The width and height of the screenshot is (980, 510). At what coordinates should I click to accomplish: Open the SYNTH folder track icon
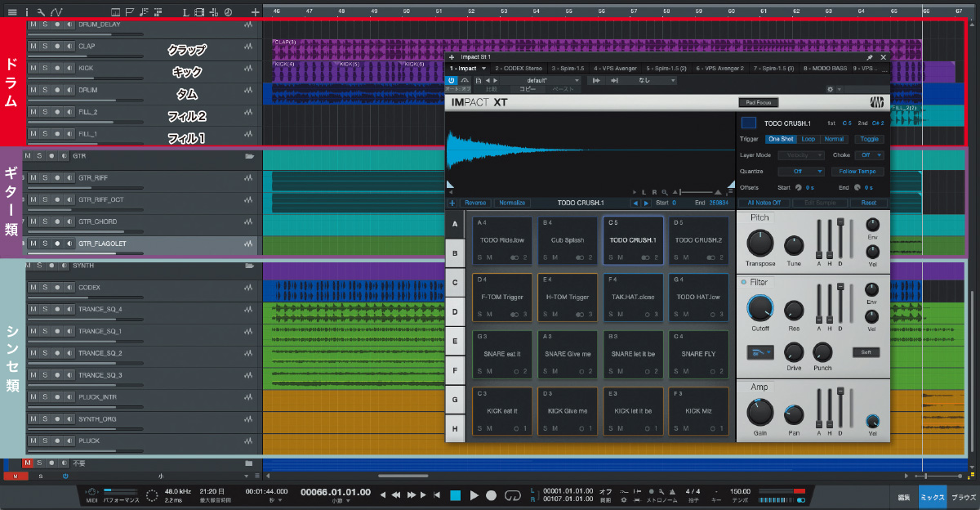[x=250, y=266]
